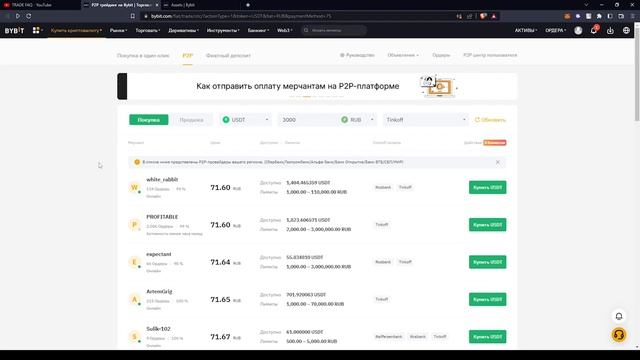
Task: Reload the page with browser refresh icon
Action: 29,16
